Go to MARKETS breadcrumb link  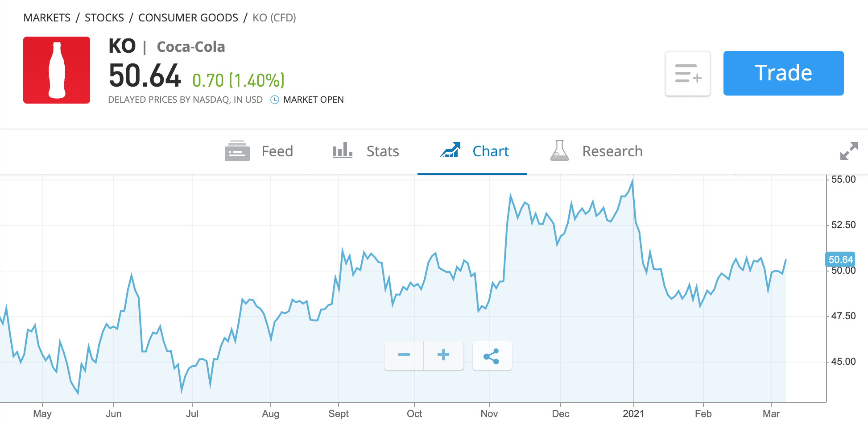click(x=47, y=18)
